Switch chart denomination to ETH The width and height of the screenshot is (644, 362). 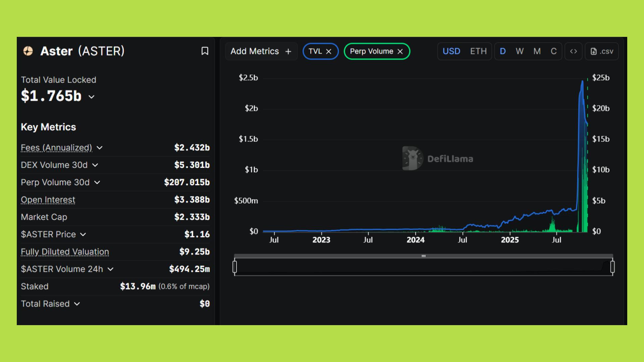coord(478,51)
